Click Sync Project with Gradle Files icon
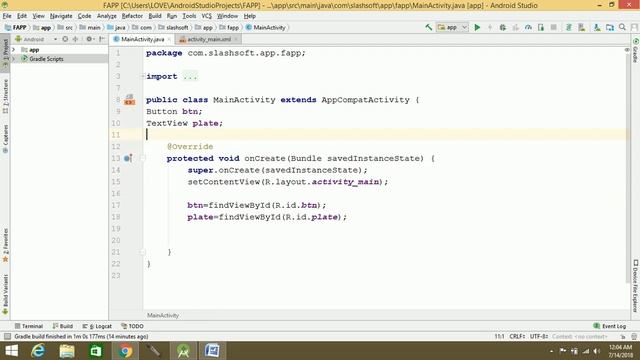 (x=569, y=27)
